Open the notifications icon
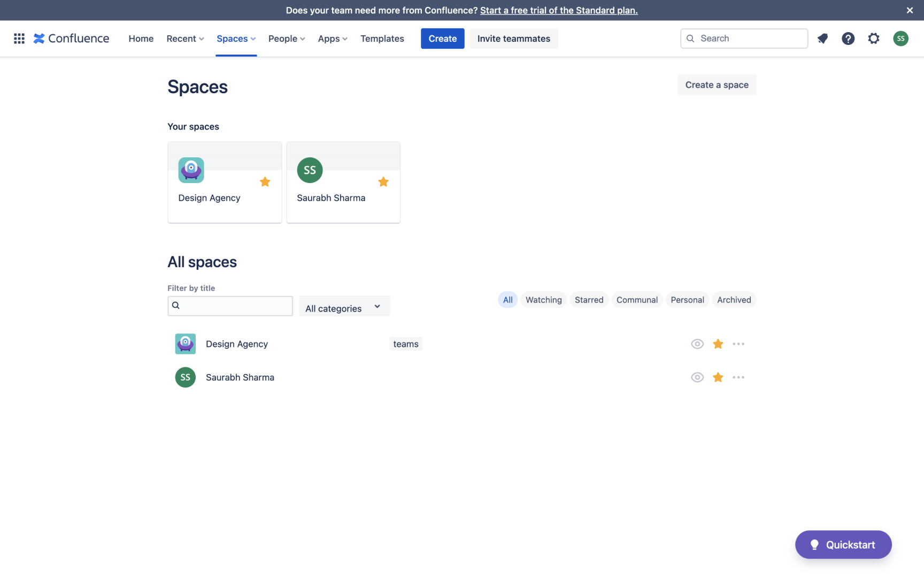 tap(822, 39)
